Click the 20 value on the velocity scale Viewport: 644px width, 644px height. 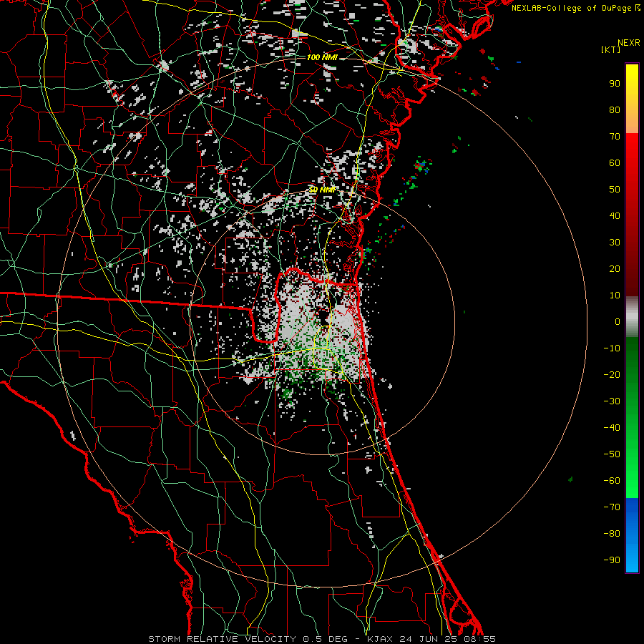615,269
